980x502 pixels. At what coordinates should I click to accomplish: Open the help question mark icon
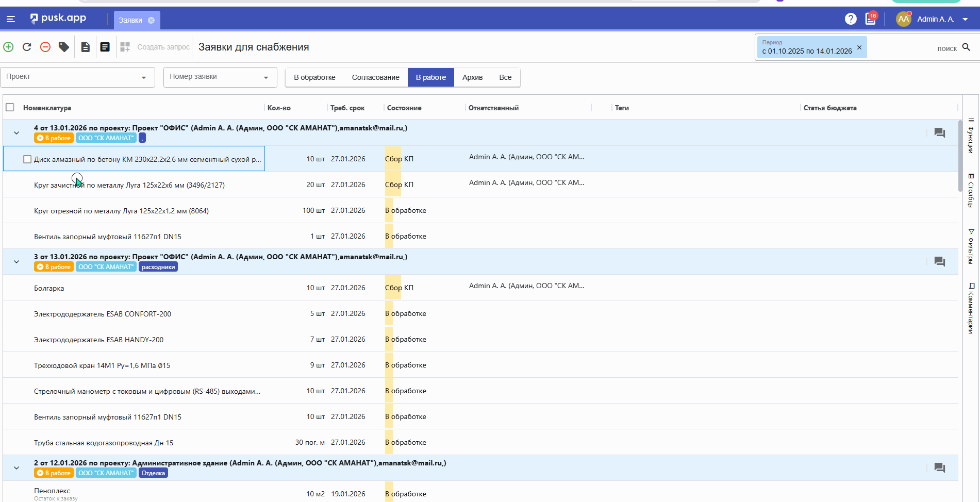point(851,19)
